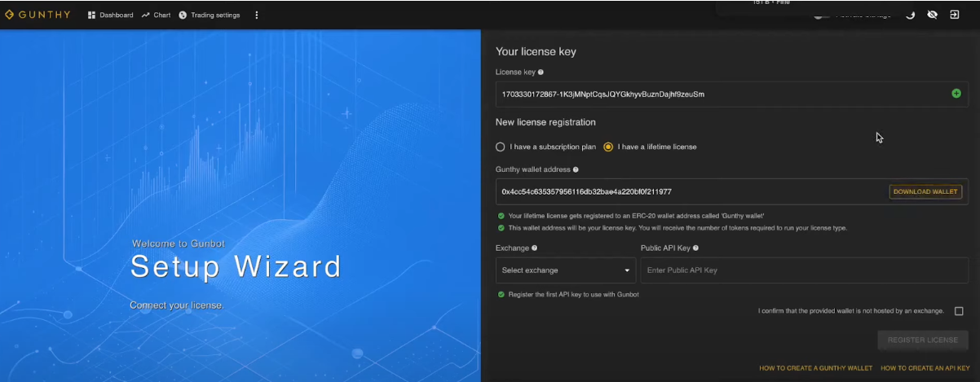Open the three-dot more options menu
This screenshot has width=980, height=382.
(257, 15)
